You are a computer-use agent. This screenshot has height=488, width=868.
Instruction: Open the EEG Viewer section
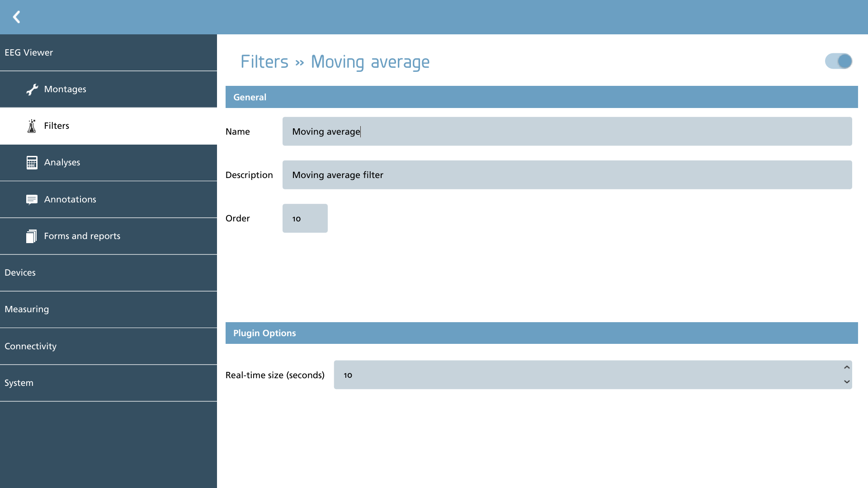[x=108, y=52]
